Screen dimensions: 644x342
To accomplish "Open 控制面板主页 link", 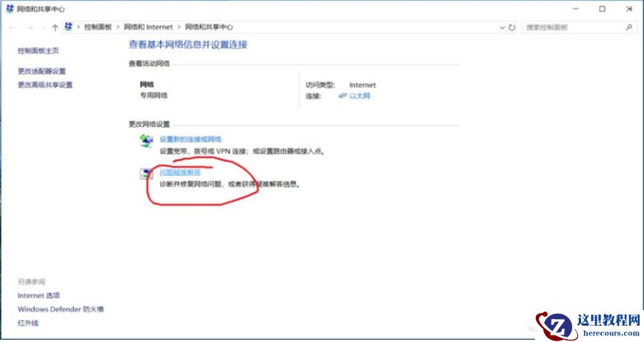I will click(x=39, y=50).
